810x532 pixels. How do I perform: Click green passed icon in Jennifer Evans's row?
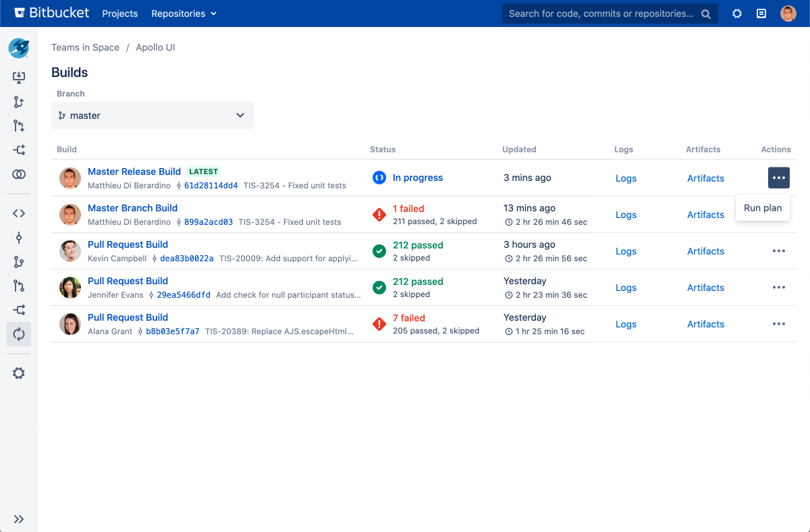tap(379, 288)
